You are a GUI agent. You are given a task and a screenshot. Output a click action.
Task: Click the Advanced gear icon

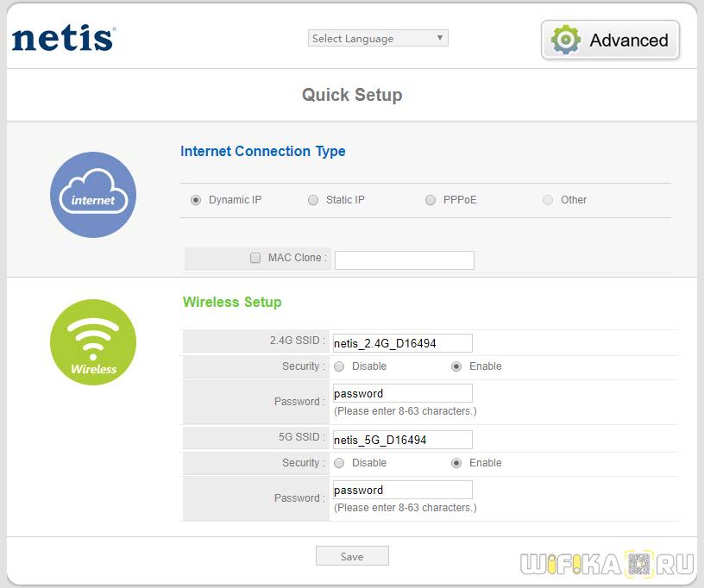coord(565,40)
